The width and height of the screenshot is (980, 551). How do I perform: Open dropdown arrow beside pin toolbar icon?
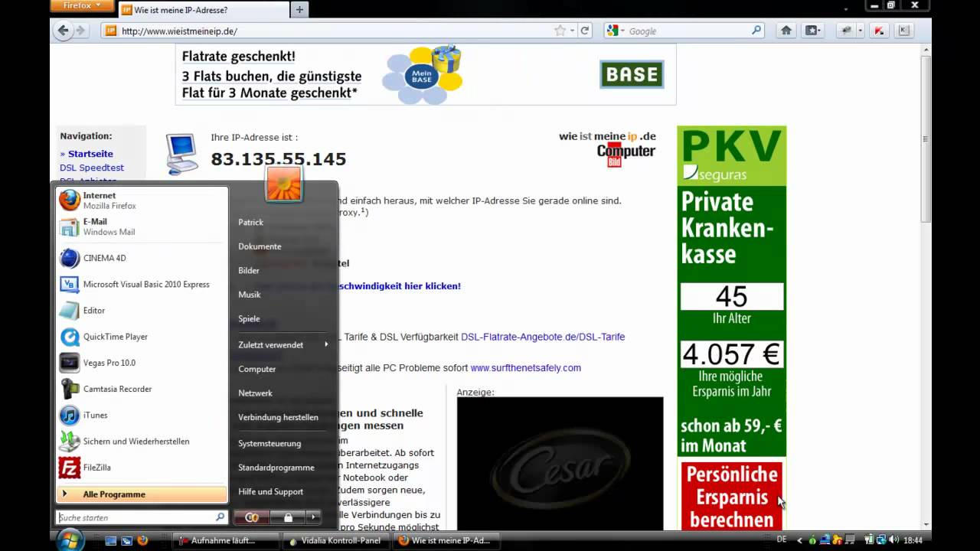tap(860, 31)
